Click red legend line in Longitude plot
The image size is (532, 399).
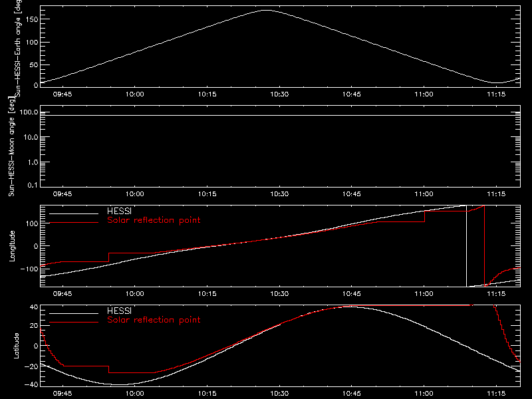tap(74, 223)
